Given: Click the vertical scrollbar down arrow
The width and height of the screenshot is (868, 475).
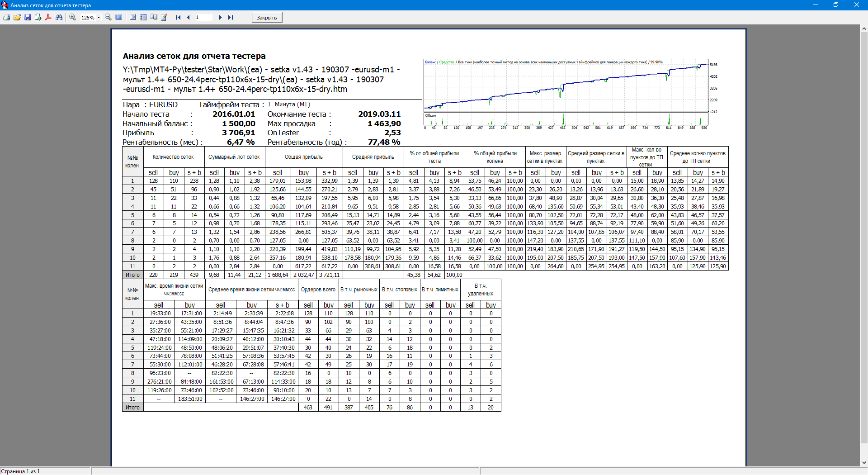Looking at the screenshot, I should 864,463.
